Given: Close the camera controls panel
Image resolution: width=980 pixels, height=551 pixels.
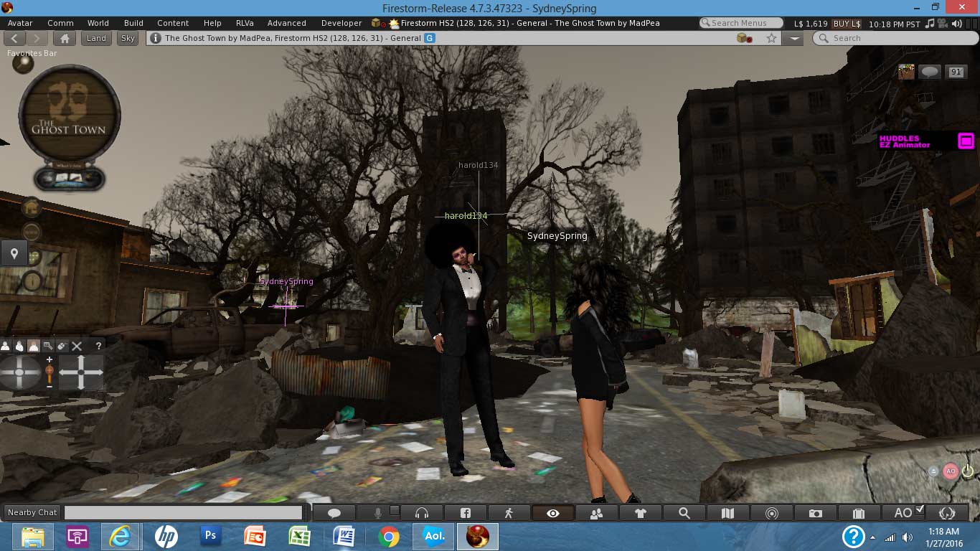Looking at the screenshot, I should click(x=77, y=346).
